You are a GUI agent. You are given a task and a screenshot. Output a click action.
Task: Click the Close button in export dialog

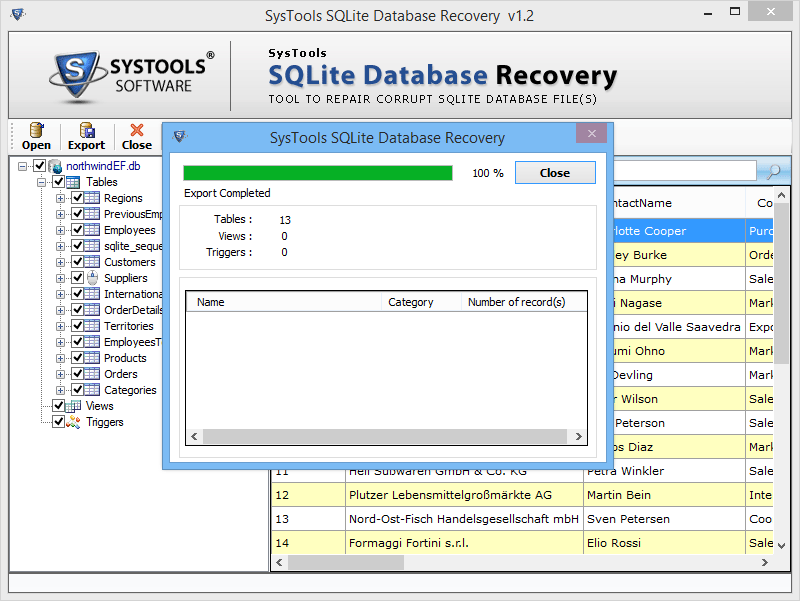[x=555, y=173]
